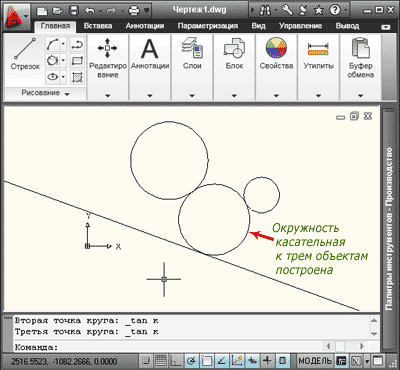Select the Rectangle tool icon

(x=78, y=61)
